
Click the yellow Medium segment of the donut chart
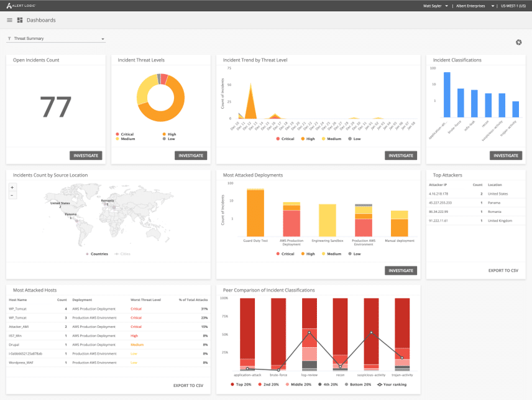coord(144,89)
